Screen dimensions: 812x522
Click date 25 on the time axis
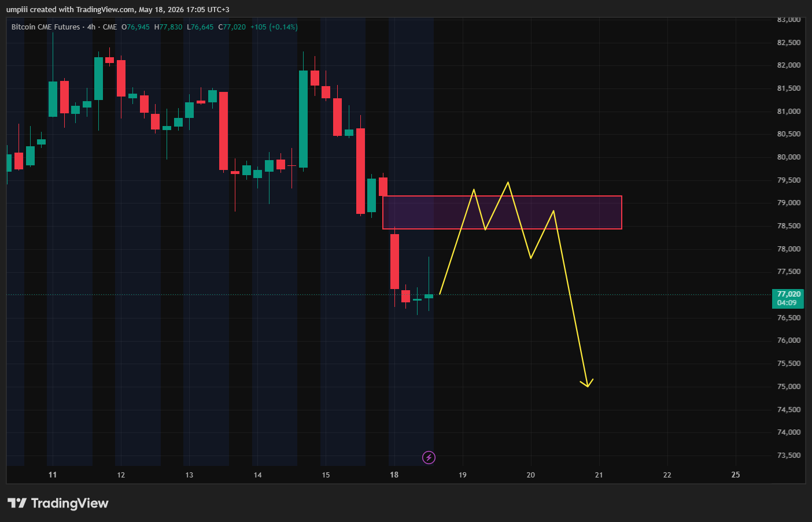735,475
